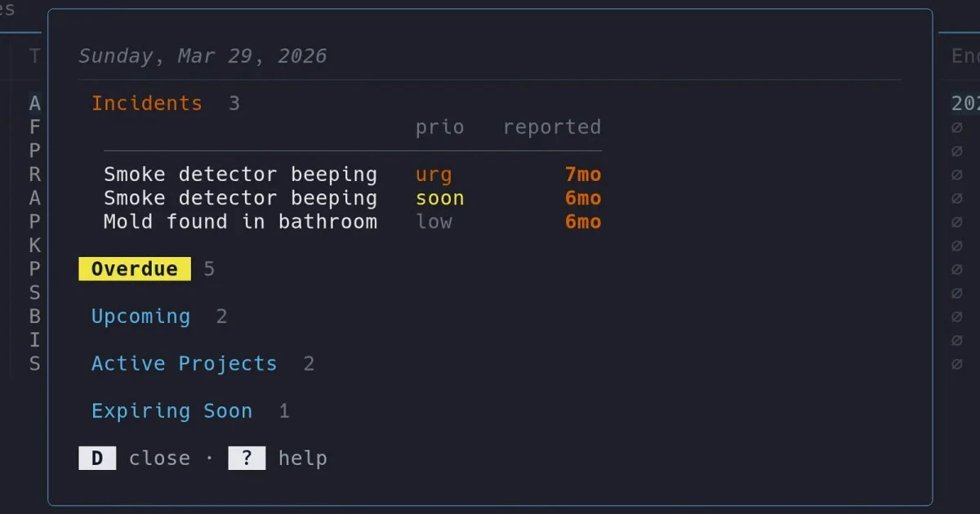Click the low priority label
The height and width of the screenshot is (514, 980).
click(x=434, y=222)
